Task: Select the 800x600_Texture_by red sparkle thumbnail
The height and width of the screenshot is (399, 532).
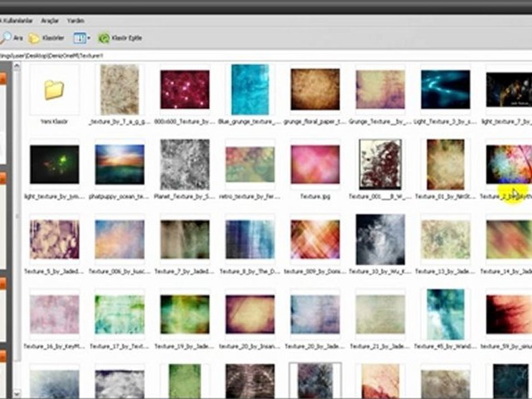Action: 185,90
